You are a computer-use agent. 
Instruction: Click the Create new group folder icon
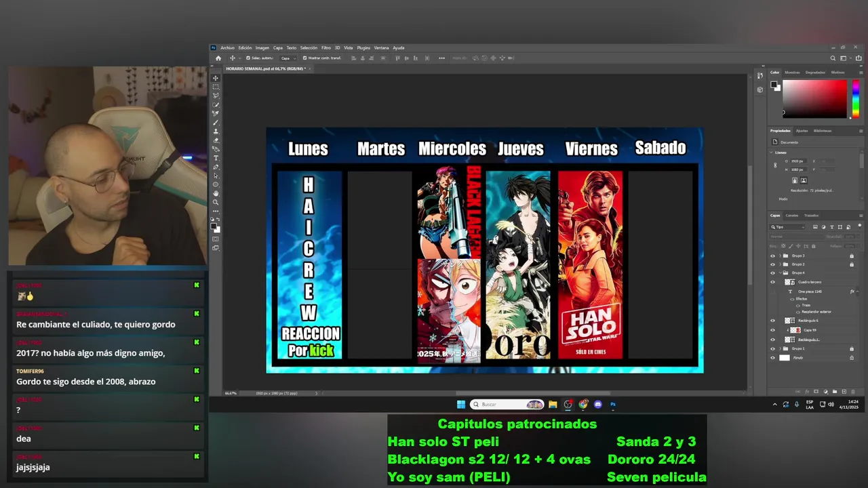pos(835,391)
